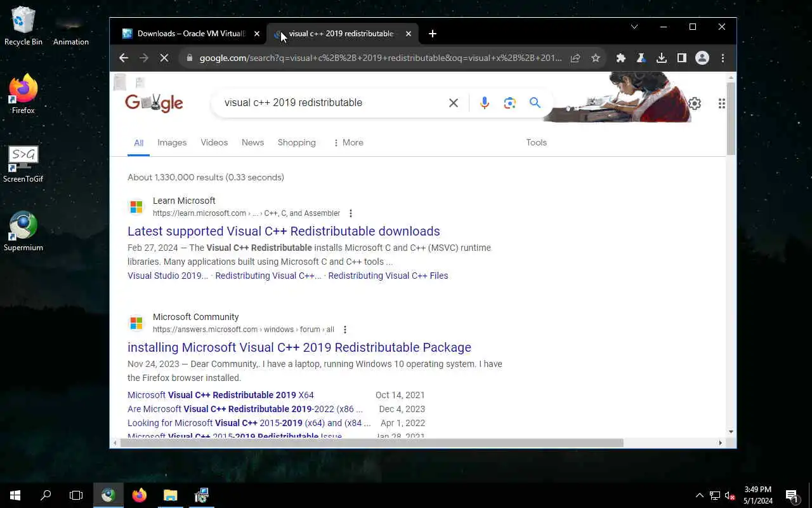Open Redistributing Visual C++ Files sublink
Viewport: 812px width, 508px height.
[x=388, y=276]
